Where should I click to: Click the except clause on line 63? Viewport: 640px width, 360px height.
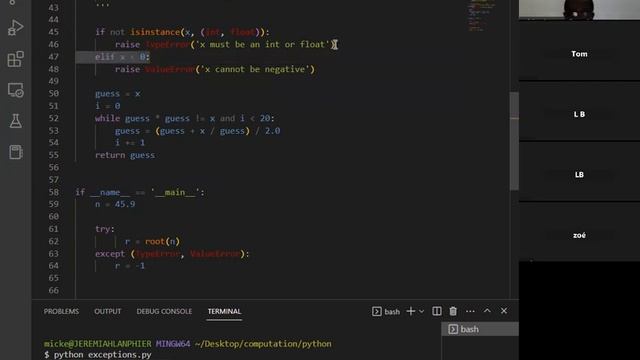pyautogui.click(x=172, y=253)
